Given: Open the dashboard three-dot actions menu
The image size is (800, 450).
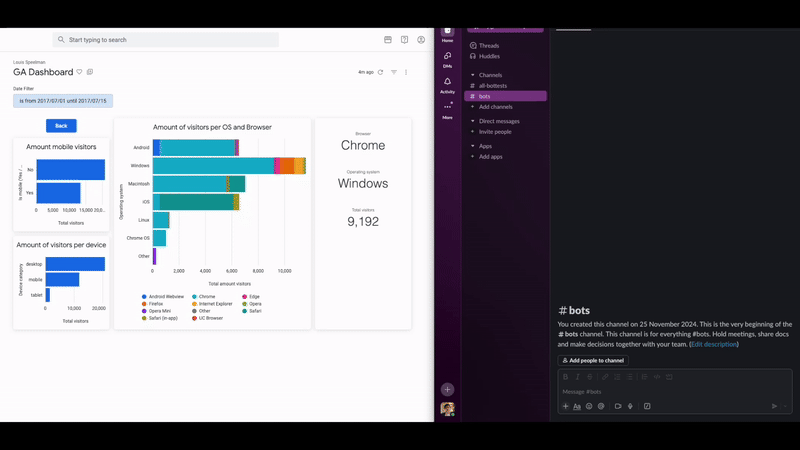Looking at the screenshot, I should pos(406,72).
